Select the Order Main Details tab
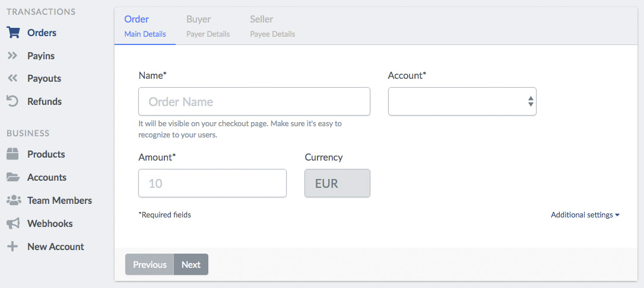The height and width of the screenshot is (288, 644). click(145, 26)
